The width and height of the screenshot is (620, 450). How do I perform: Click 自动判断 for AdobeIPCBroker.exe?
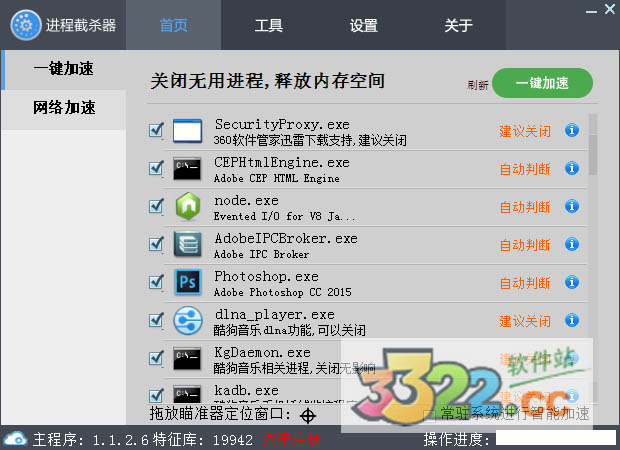[525, 245]
